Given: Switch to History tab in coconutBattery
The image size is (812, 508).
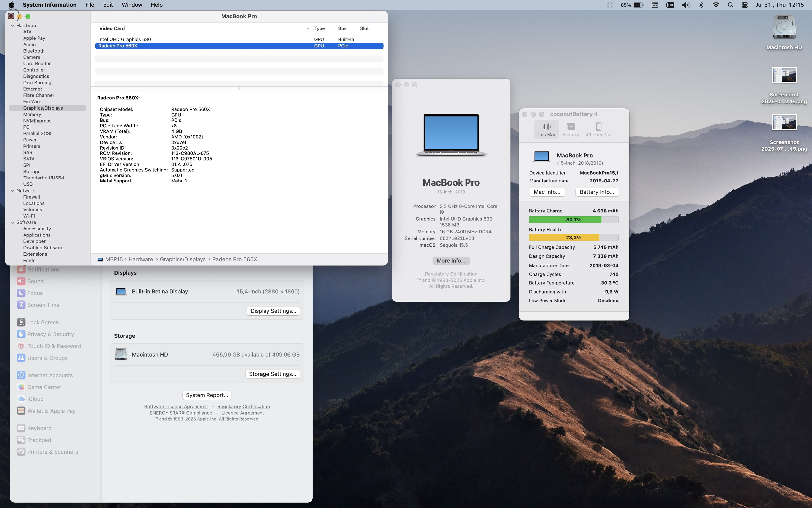Looking at the screenshot, I should (571, 130).
